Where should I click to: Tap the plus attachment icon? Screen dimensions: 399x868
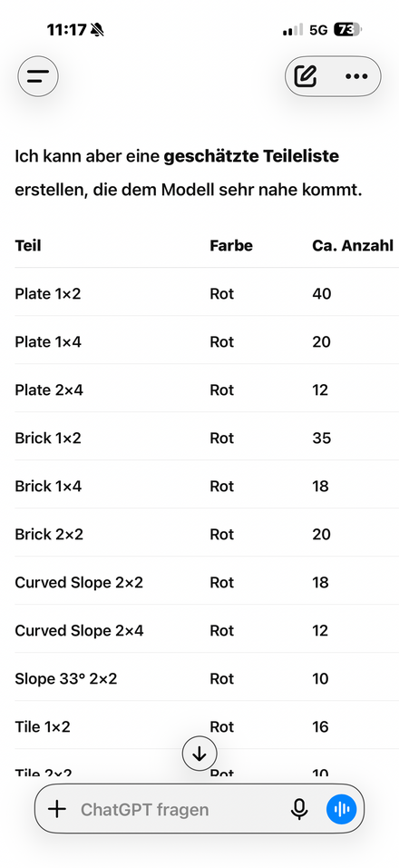pyautogui.click(x=57, y=810)
